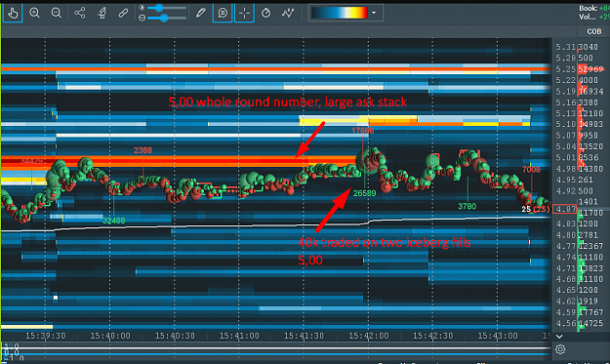Select price level 5.01
This screenshot has height=364, width=610.
coord(566,157)
